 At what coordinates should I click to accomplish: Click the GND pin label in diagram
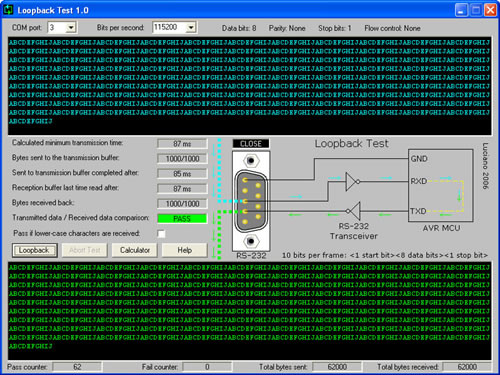click(x=419, y=159)
